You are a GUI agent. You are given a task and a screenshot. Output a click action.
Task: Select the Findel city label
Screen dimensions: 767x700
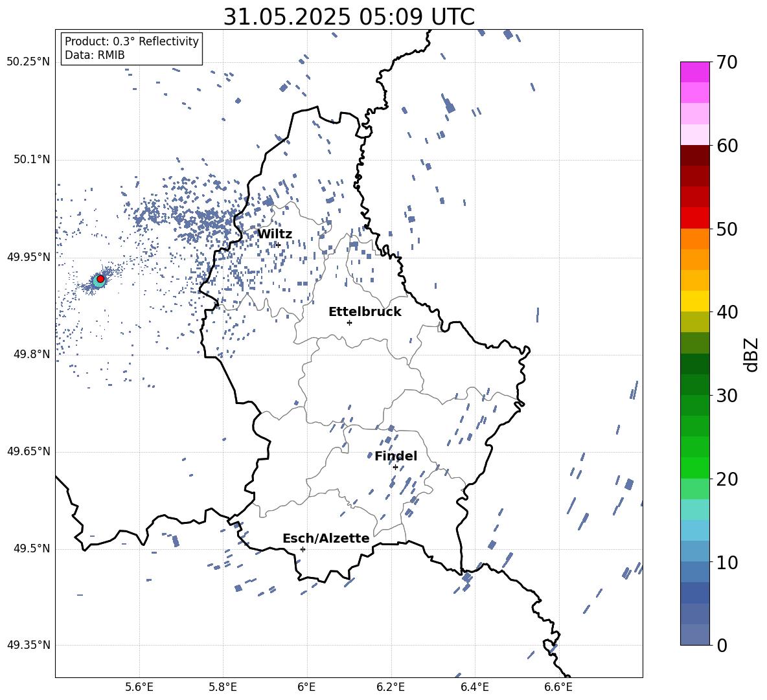coord(396,456)
